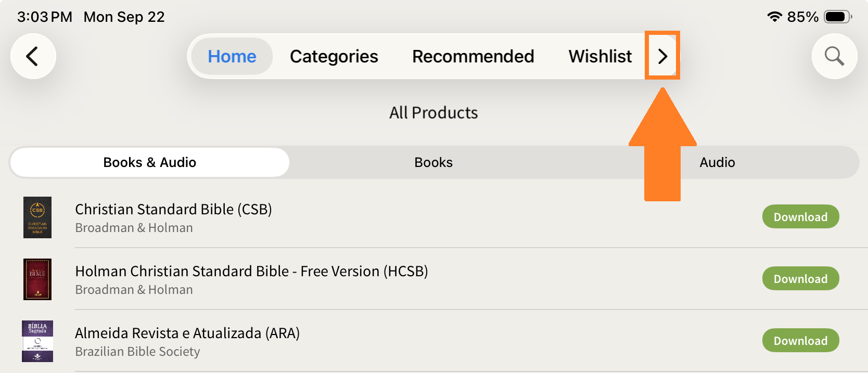The width and height of the screenshot is (868, 373).
Task: Open the Home tab
Action: [232, 56]
